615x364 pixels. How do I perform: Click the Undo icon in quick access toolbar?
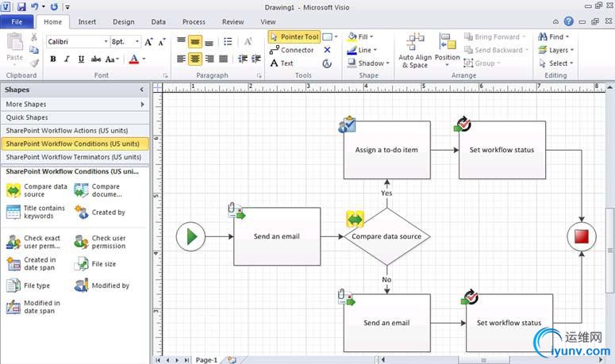34,6
